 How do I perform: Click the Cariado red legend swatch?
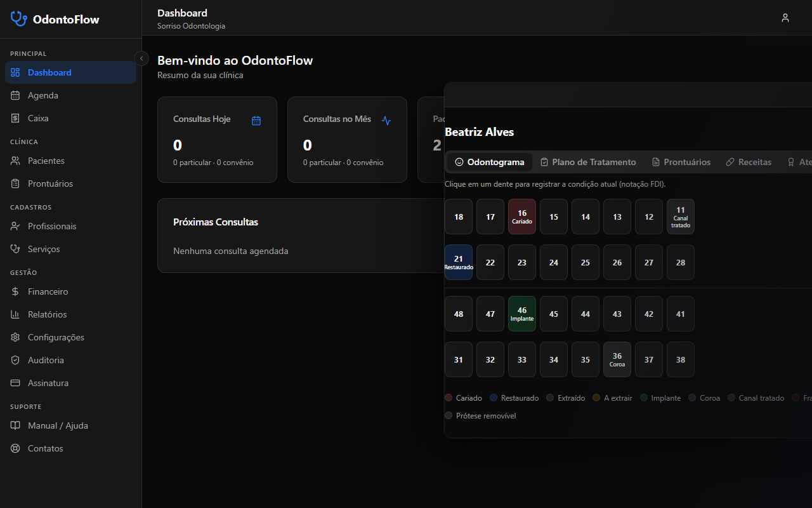tap(449, 398)
